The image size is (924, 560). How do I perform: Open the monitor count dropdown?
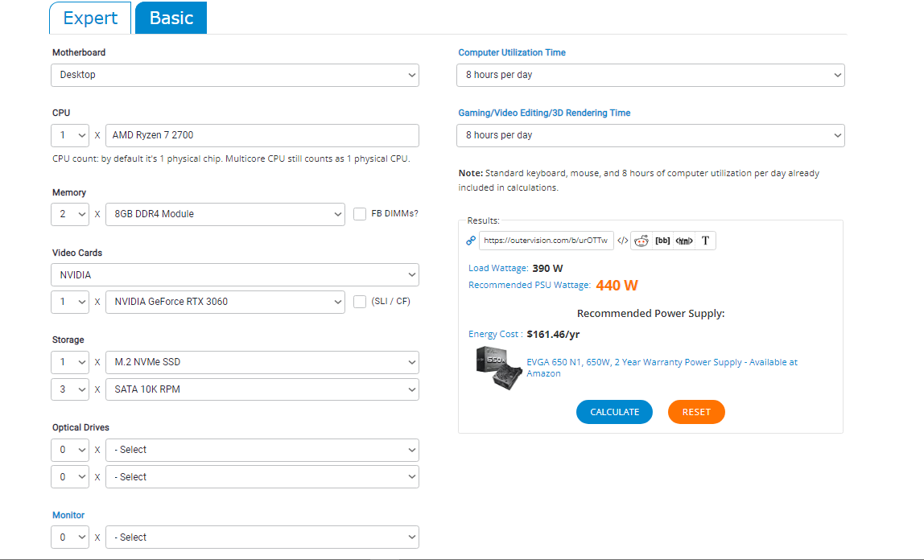point(70,537)
